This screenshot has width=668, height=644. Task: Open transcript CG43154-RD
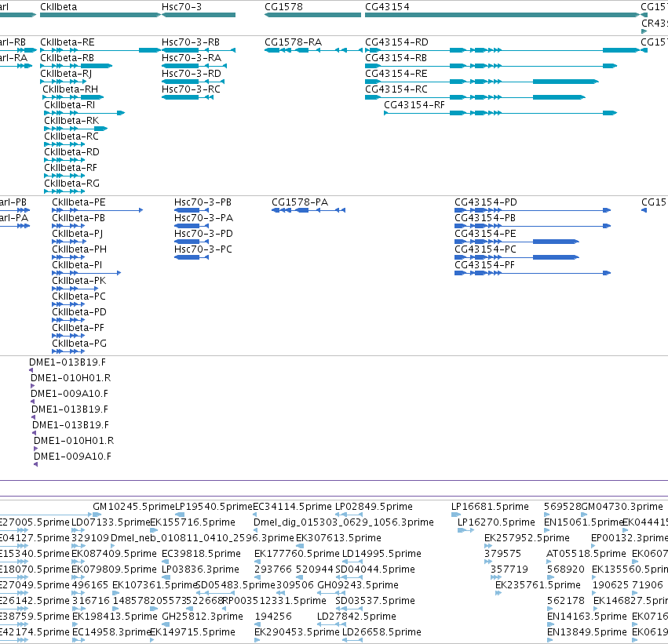click(x=396, y=42)
